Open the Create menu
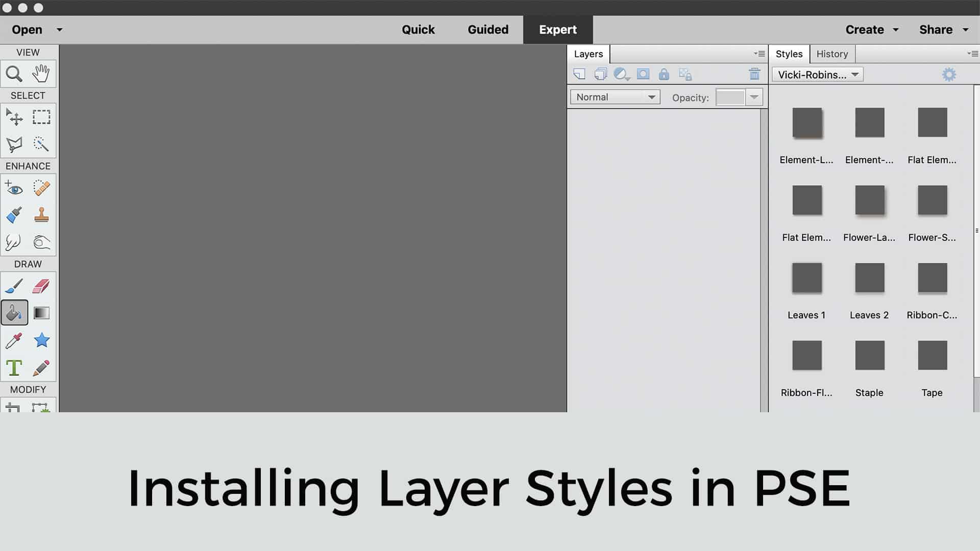This screenshot has height=551, width=980. tap(871, 30)
